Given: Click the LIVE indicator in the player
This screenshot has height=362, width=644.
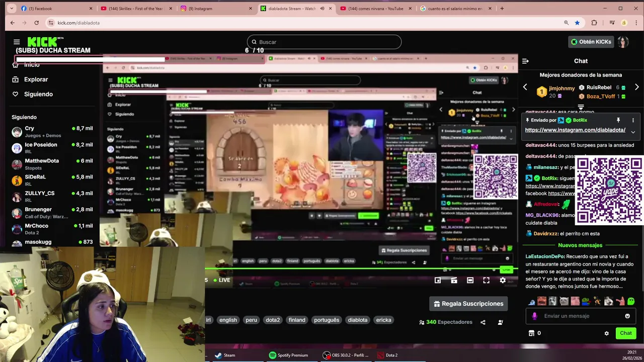Looking at the screenshot, I should pos(222,280).
